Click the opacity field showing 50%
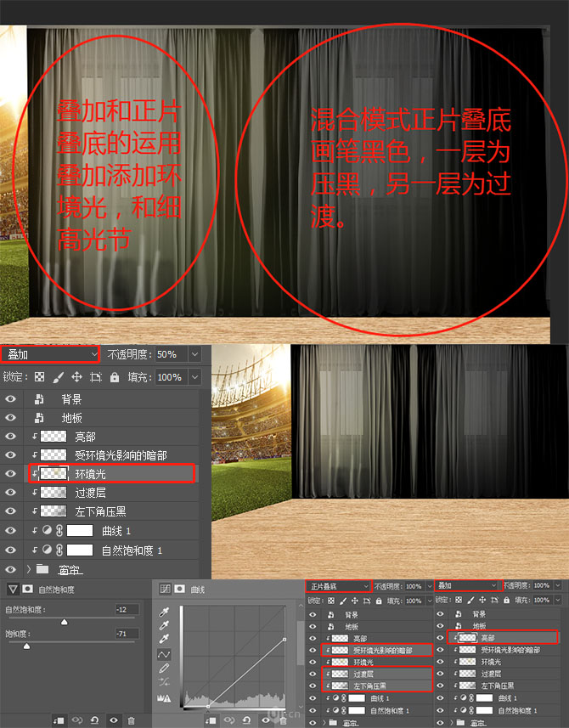Screen dimensions: 569x728 point(172,354)
